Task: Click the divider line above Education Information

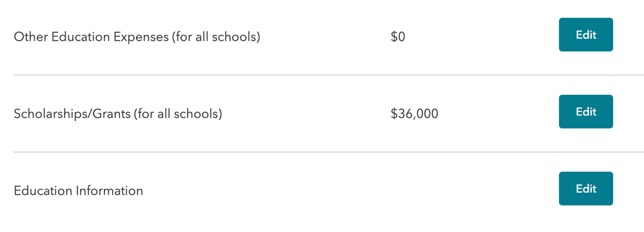Action: tap(329, 152)
